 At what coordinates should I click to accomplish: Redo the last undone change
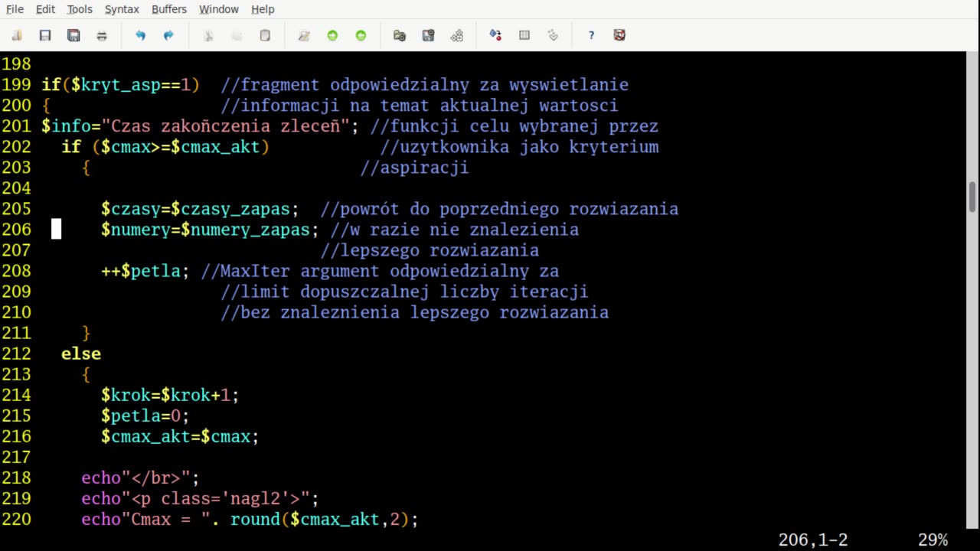pos(168,35)
